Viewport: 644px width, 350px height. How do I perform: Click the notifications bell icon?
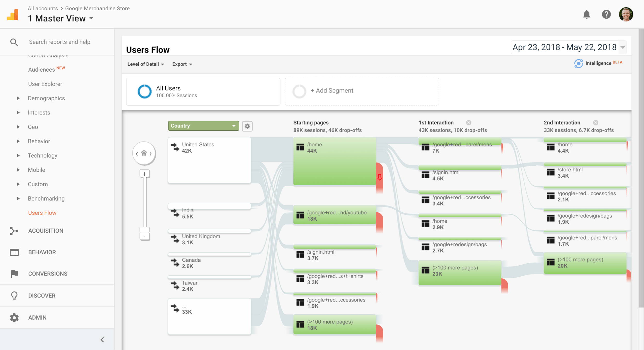(587, 14)
